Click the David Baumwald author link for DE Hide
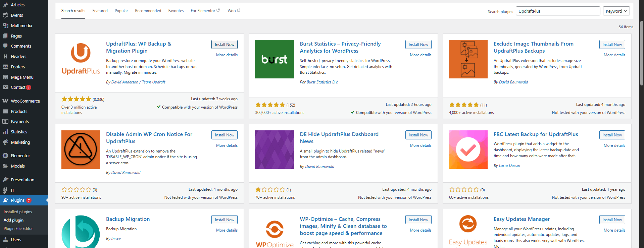 pyautogui.click(x=319, y=167)
